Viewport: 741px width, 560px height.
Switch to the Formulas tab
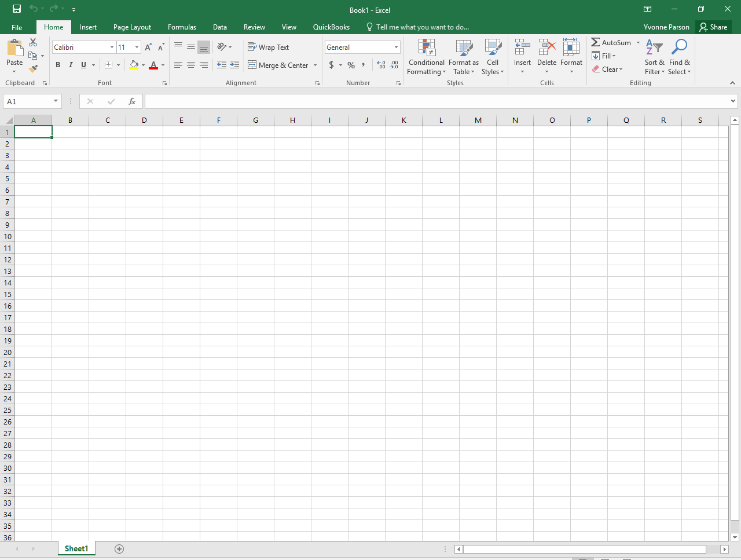[x=182, y=27]
